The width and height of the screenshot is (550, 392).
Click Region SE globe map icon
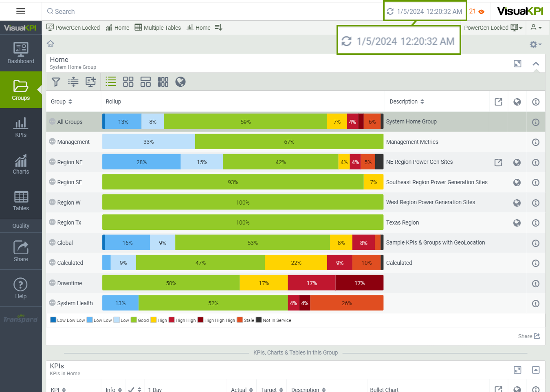pos(517,183)
